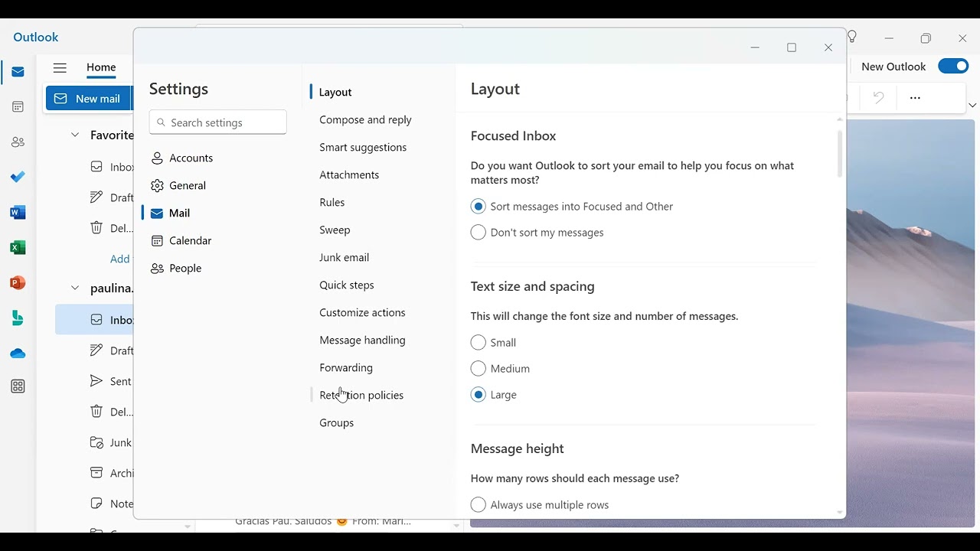Launch the Excel app from left rail
Screen dimensions: 980x551
(x=18, y=248)
